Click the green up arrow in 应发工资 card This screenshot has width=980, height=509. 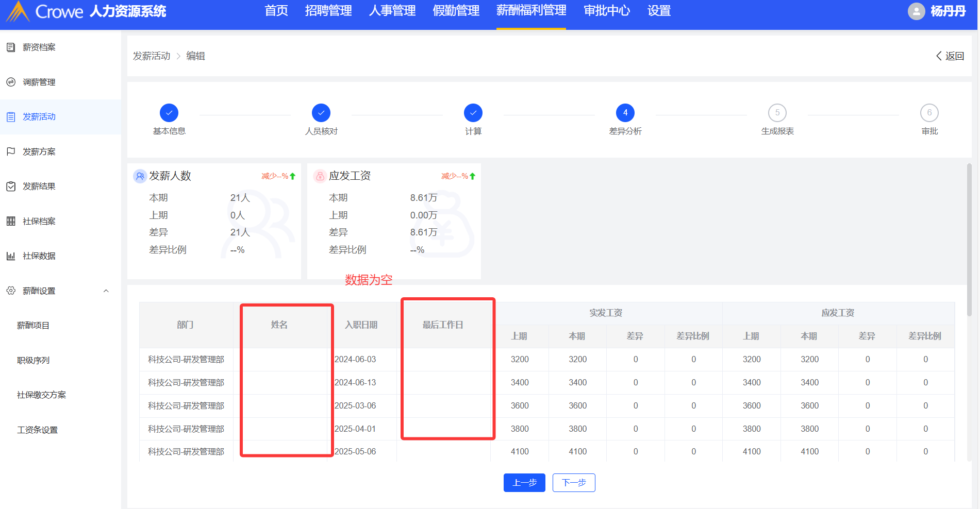click(473, 176)
